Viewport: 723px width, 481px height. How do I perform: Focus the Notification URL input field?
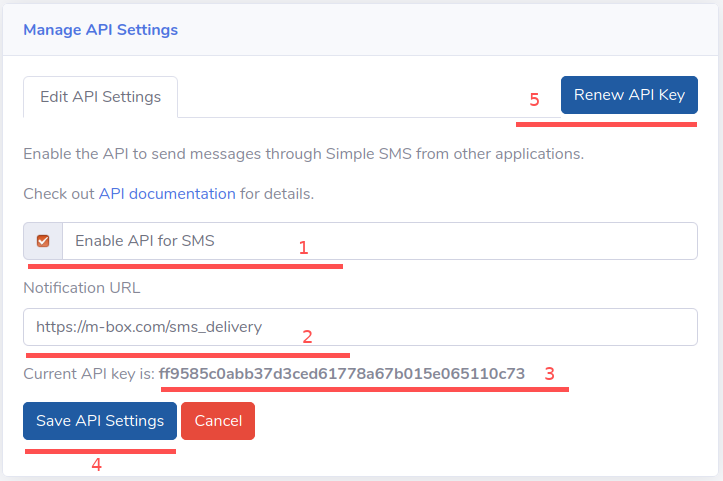coord(360,327)
